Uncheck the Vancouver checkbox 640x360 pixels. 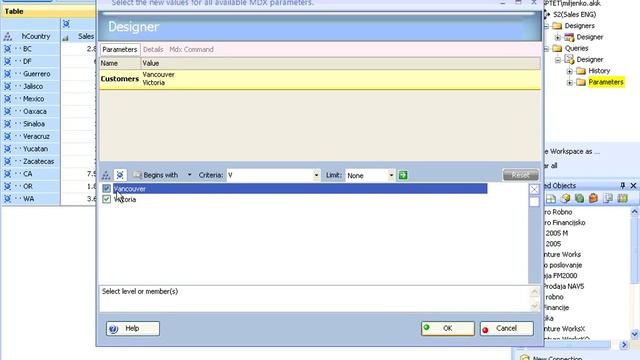click(x=107, y=189)
